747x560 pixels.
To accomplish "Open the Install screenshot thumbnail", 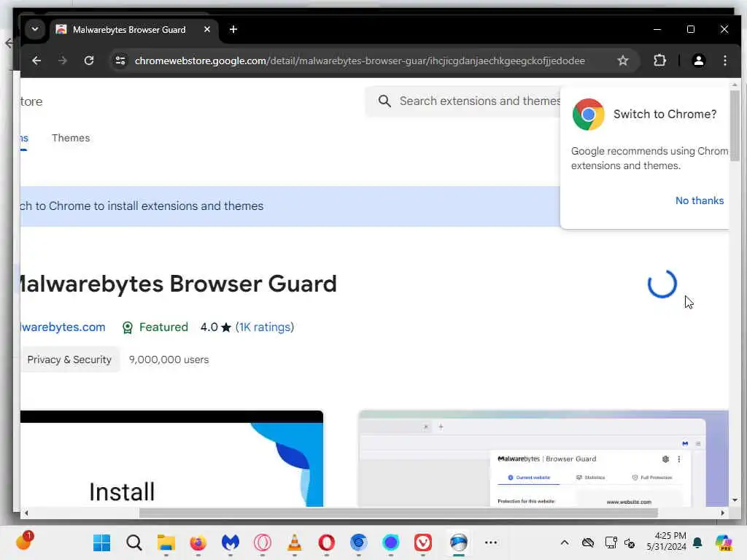I will click(x=171, y=459).
